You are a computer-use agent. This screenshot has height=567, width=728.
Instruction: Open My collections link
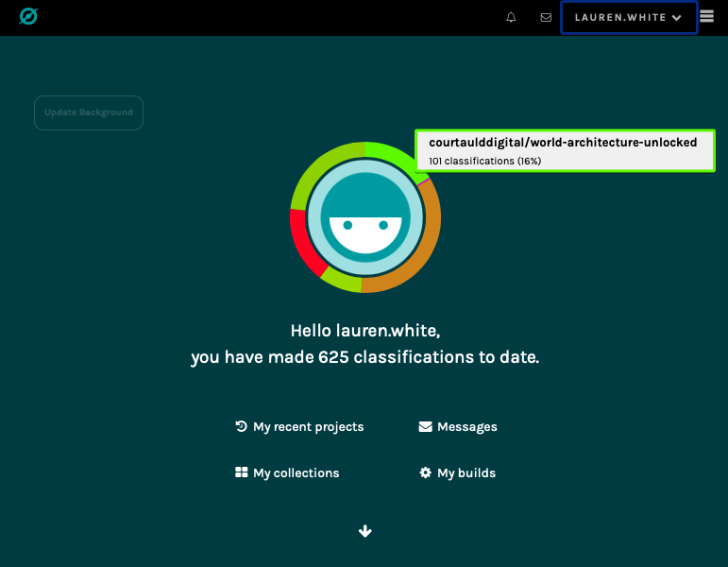287,472
